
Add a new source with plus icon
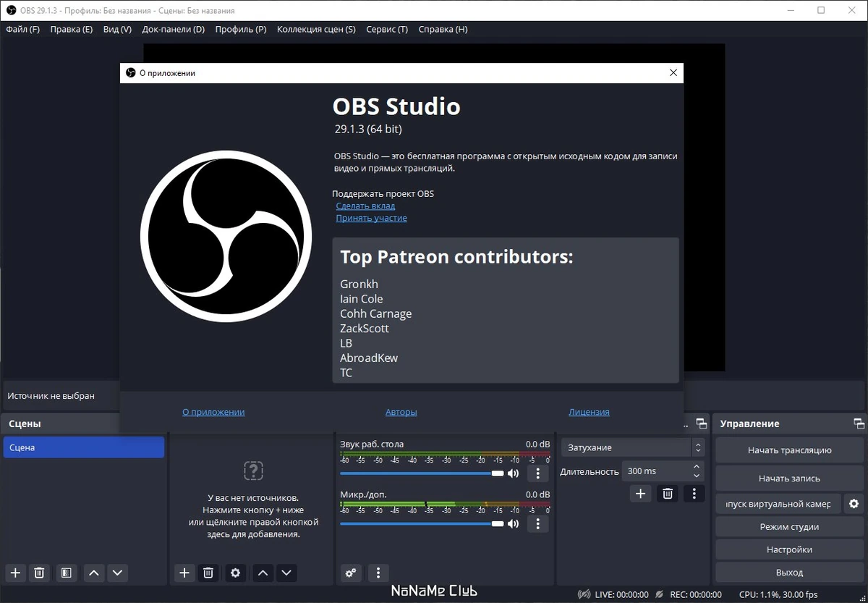click(x=184, y=573)
